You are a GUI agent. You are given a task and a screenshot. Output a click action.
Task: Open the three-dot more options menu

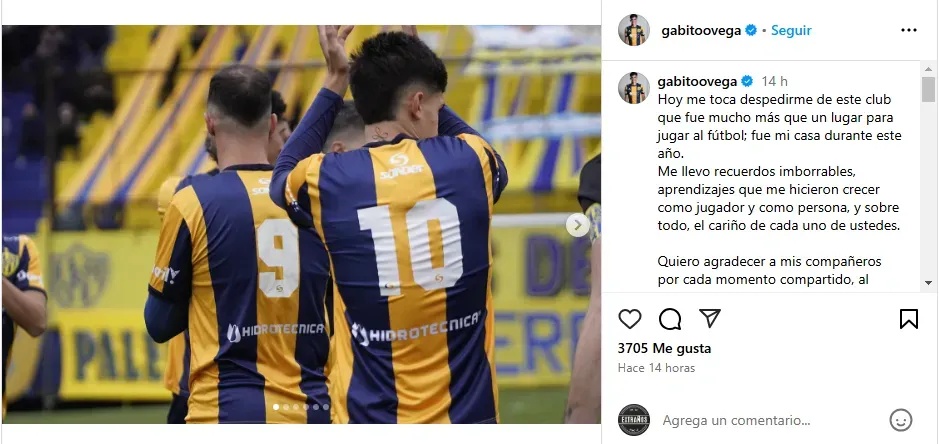click(x=908, y=30)
